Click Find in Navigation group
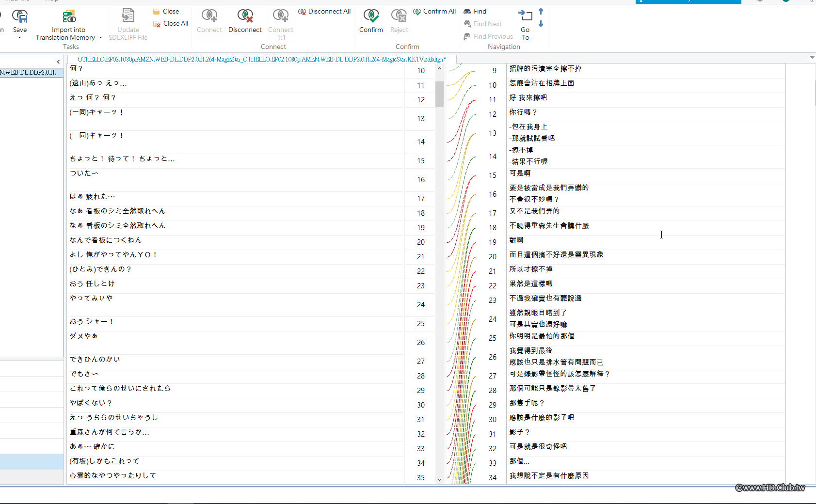Image resolution: width=816 pixels, height=504 pixels. [x=475, y=11]
